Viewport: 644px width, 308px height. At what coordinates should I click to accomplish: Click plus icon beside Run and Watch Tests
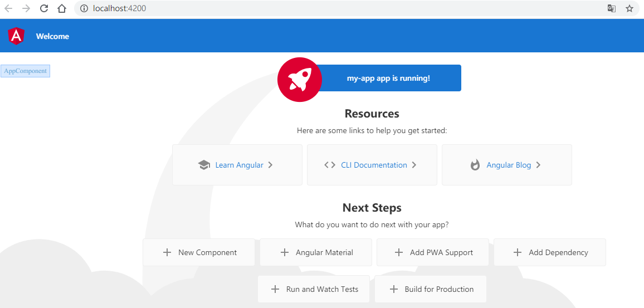click(x=275, y=289)
